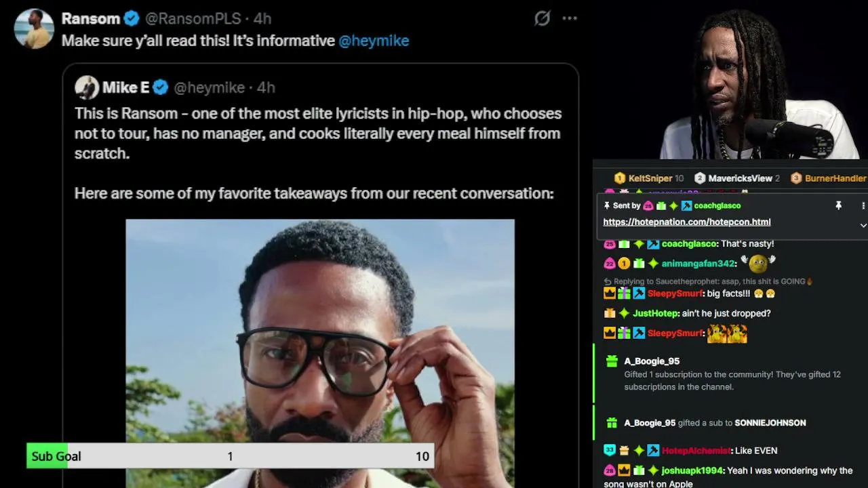Click Ransom's profile avatar
This screenshot has width=868, height=488.
tap(33, 28)
